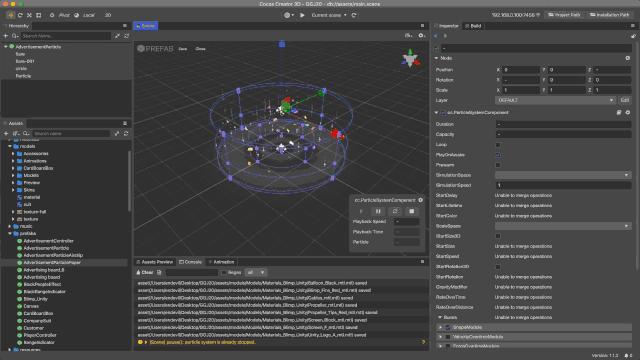Viewport: 640px width, 360px height.
Task: Open the SimulationSpace dropdown
Action: (563, 175)
